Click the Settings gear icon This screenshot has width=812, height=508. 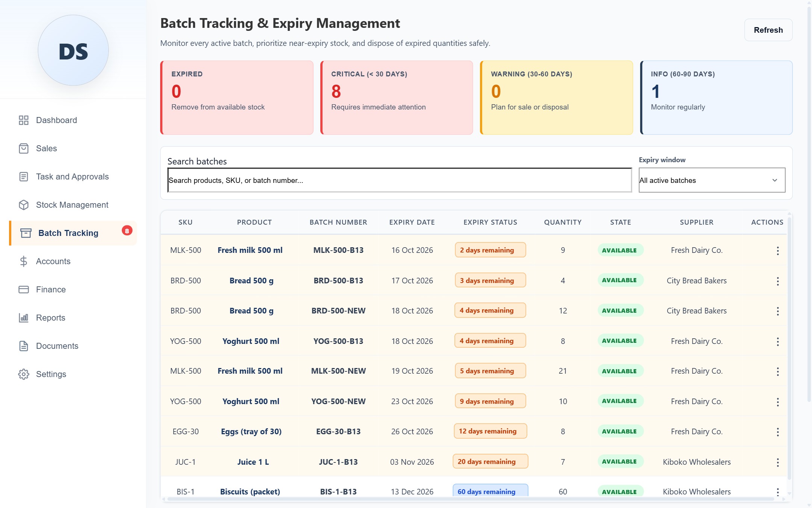24,374
